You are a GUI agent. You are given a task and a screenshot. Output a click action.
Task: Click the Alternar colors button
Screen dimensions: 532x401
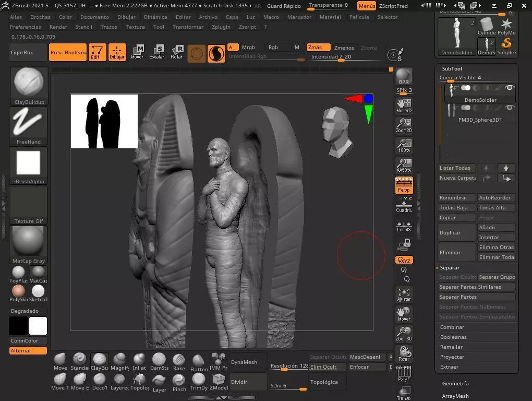pos(28,351)
